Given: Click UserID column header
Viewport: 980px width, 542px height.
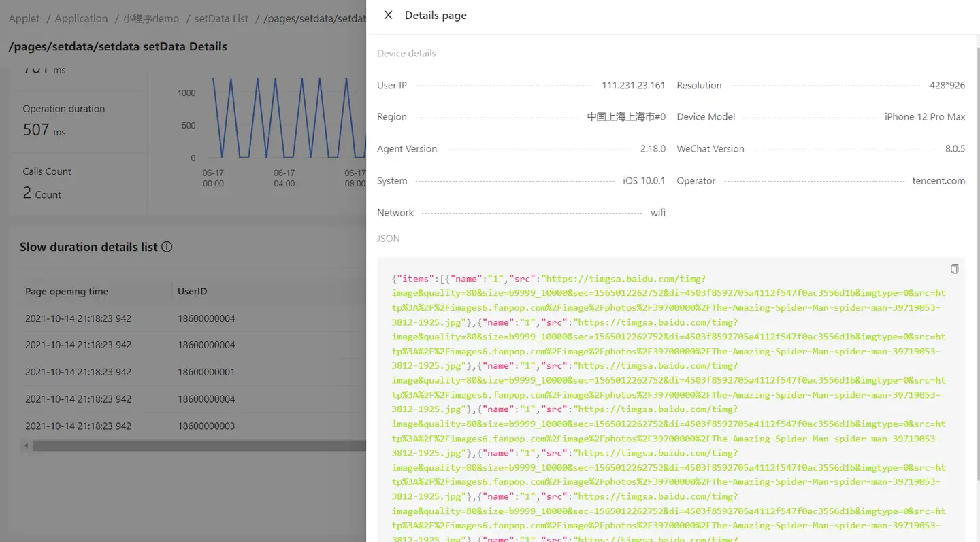Looking at the screenshot, I should click(193, 291).
